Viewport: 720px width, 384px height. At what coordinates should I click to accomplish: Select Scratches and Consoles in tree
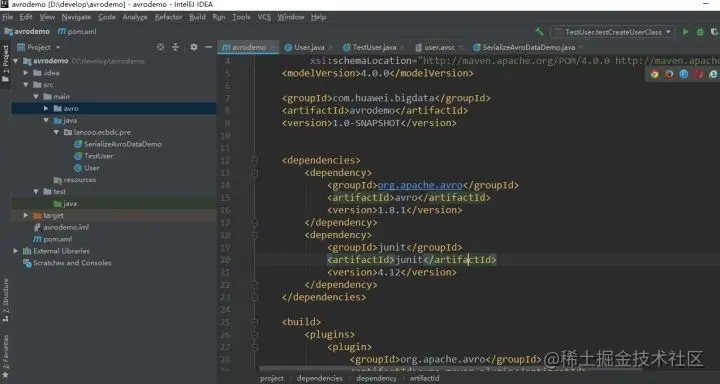67,263
